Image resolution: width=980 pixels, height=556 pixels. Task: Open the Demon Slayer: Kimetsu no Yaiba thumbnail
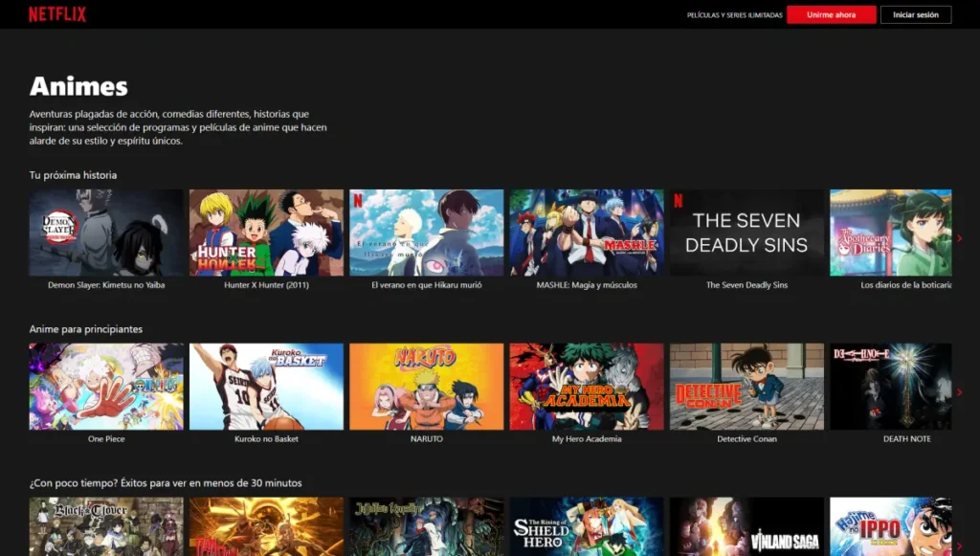pos(106,233)
